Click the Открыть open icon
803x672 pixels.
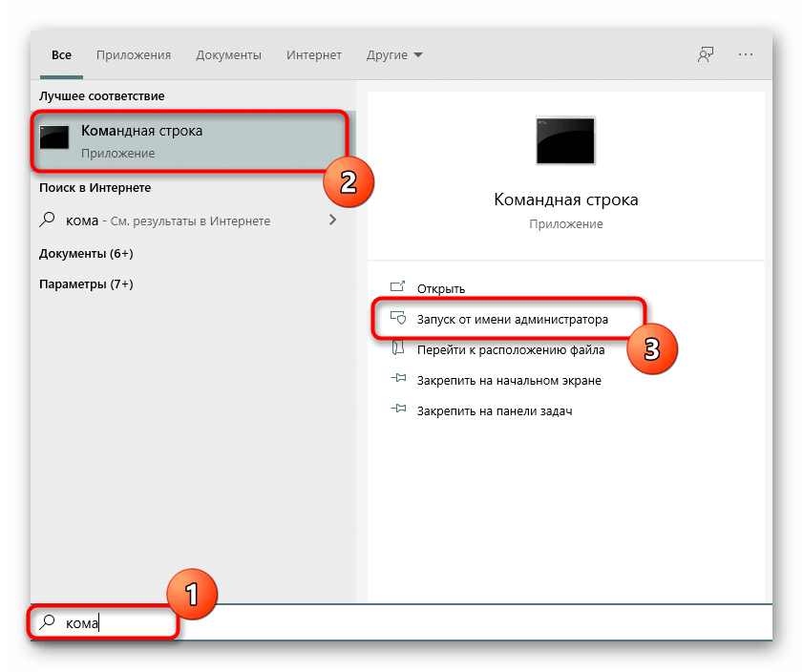[398, 288]
